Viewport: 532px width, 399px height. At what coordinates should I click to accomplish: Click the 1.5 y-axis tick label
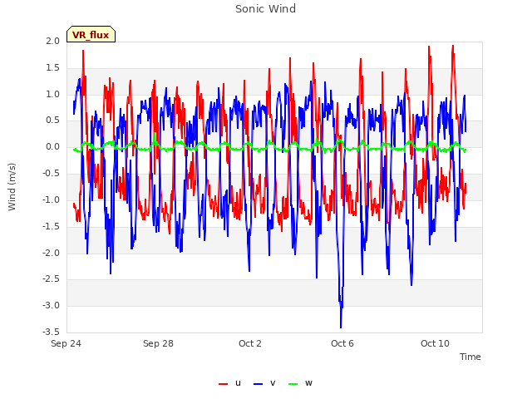pyautogui.click(x=52, y=67)
